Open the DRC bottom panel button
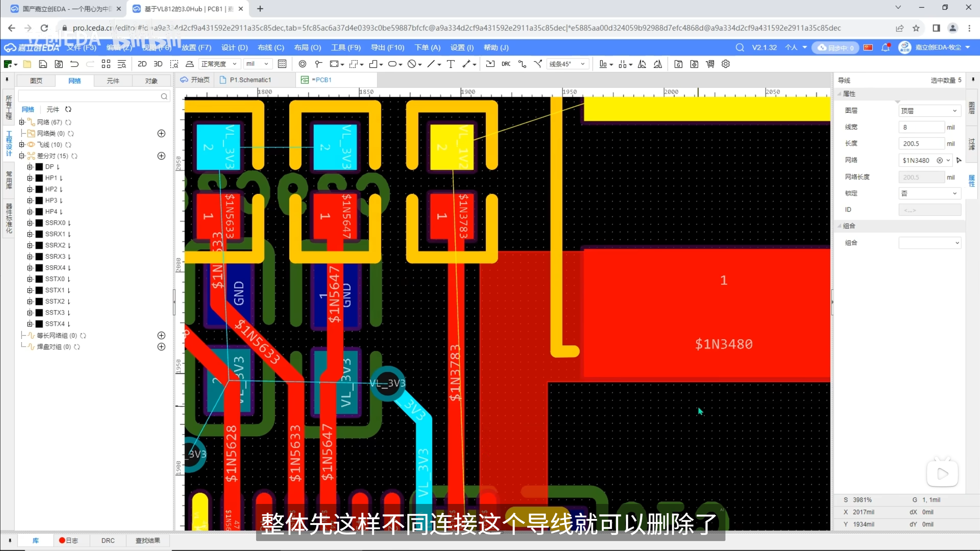This screenshot has height=551, width=980. pos(108,540)
